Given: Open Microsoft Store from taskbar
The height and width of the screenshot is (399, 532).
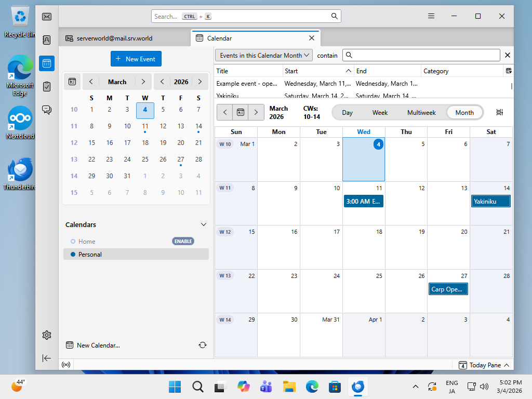Looking at the screenshot, I should coord(335,387).
